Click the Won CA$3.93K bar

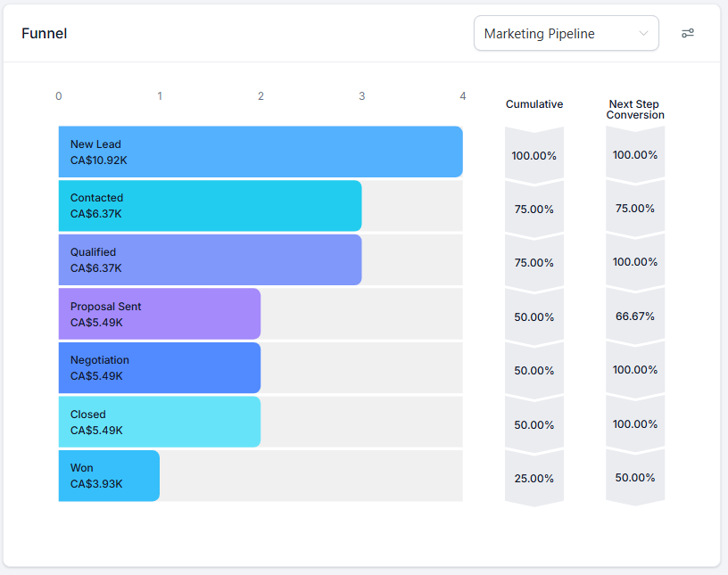[x=109, y=476]
